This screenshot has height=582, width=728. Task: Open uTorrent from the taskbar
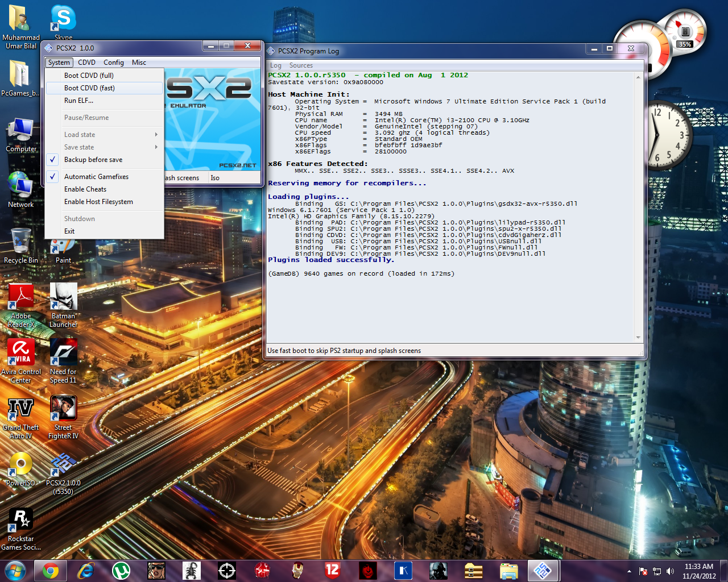coord(121,570)
